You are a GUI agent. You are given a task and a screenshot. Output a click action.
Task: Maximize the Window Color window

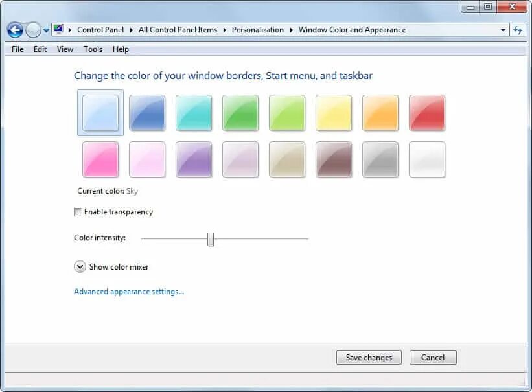click(x=488, y=6)
